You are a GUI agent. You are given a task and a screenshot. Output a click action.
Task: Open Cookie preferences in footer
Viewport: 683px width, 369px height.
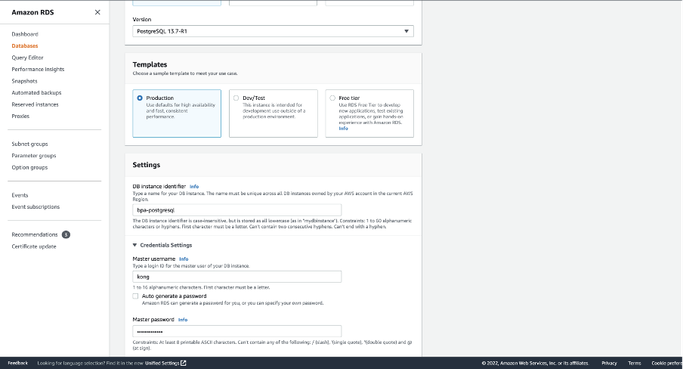coord(667,363)
